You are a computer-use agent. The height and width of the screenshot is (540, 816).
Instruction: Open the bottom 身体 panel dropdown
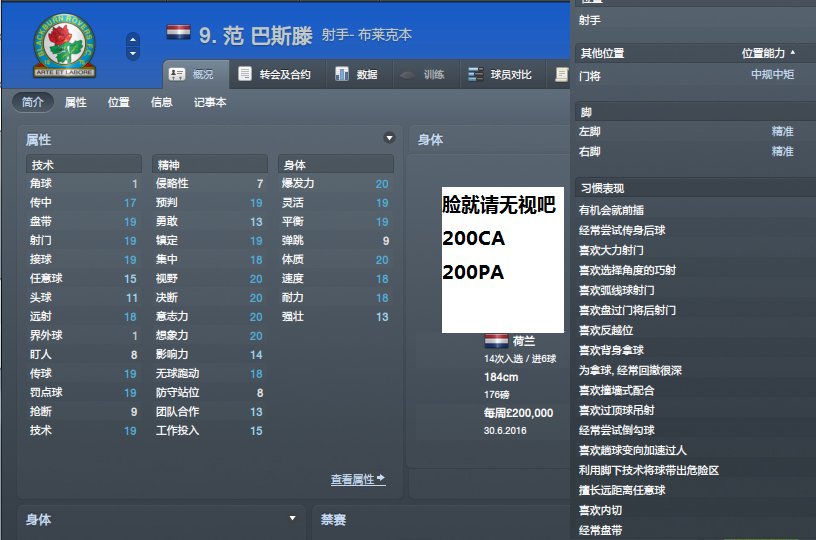pyautogui.click(x=292, y=518)
